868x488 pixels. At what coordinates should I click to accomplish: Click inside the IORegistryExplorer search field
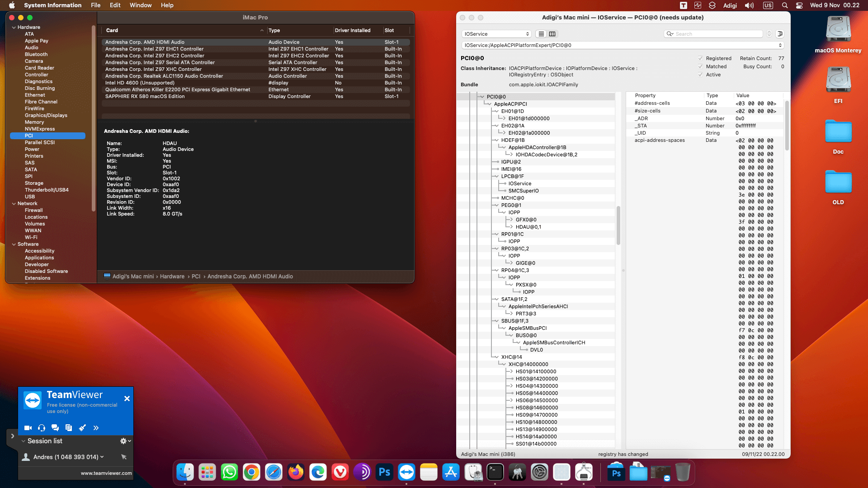coord(714,34)
